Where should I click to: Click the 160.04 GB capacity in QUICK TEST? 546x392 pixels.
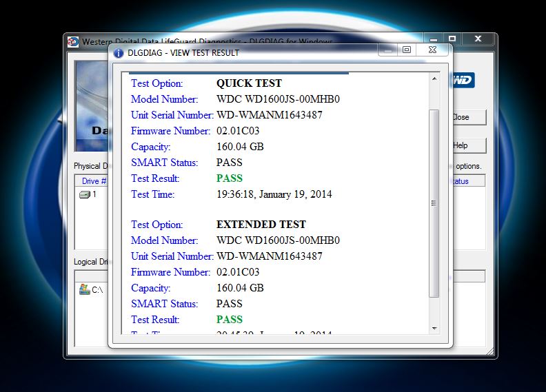[x=240, y=147]
